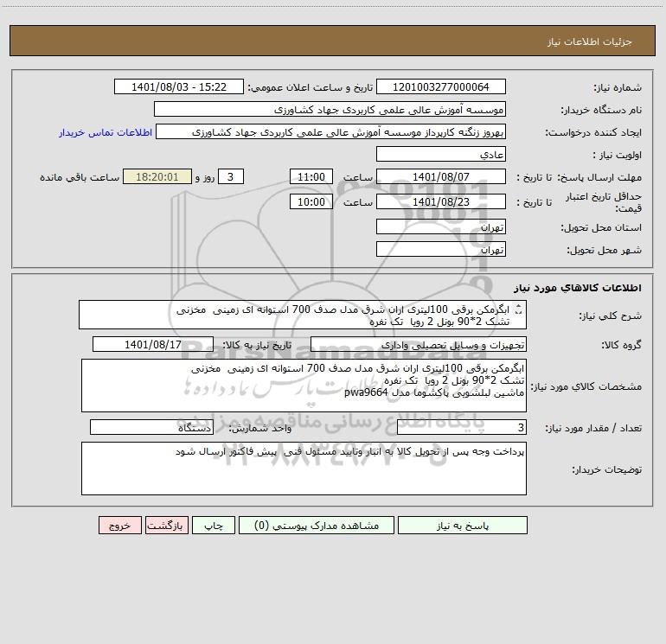The height and width of the screenshot is (644, 666).
Task: Click the تاریخ نیاز به کالا field 1401/08/17
Action: click(x=153, y=344)
